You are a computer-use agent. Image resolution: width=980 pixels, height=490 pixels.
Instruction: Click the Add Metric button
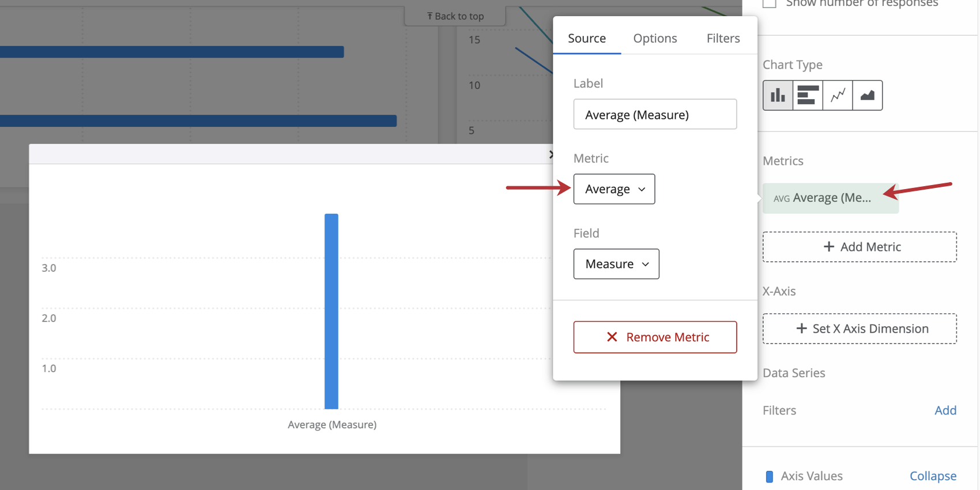[860, 247]
